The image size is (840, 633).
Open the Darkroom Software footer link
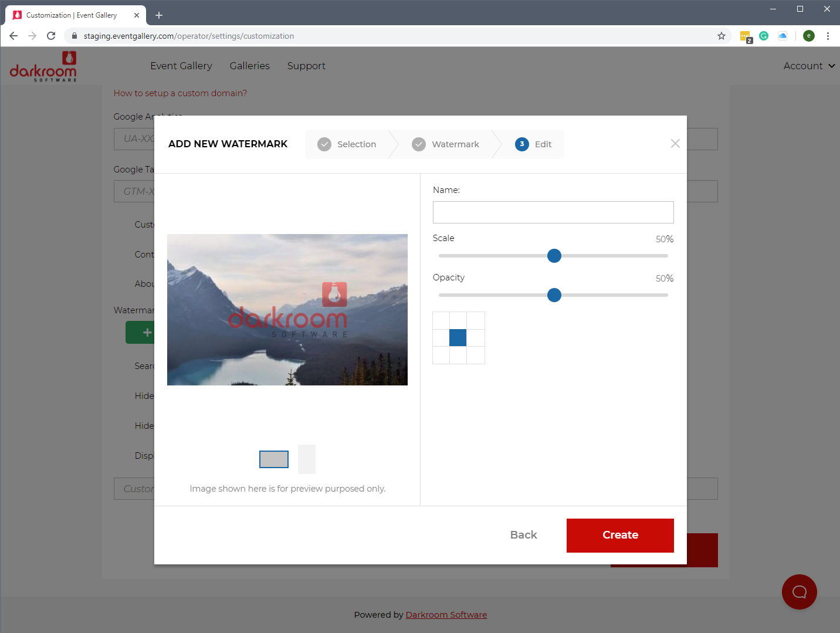446,615
